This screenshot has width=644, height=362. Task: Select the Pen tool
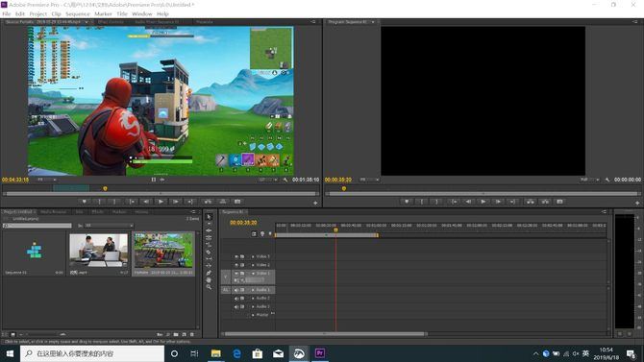click(x=209, y=273)
